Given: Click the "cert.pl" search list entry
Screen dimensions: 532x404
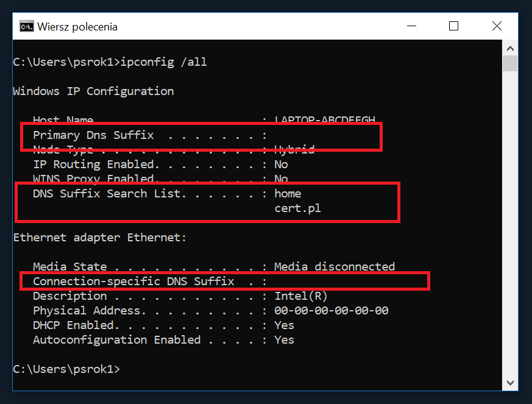Looking at the screenshot, I should 297,208.
